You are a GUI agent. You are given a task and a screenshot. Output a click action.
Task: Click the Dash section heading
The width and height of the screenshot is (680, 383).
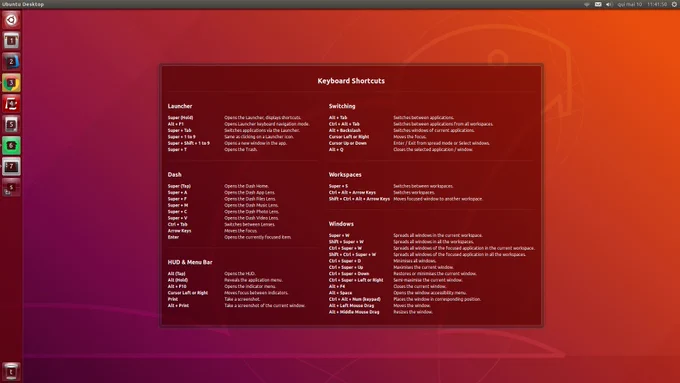pyautogui.click(x=174, y=174)
